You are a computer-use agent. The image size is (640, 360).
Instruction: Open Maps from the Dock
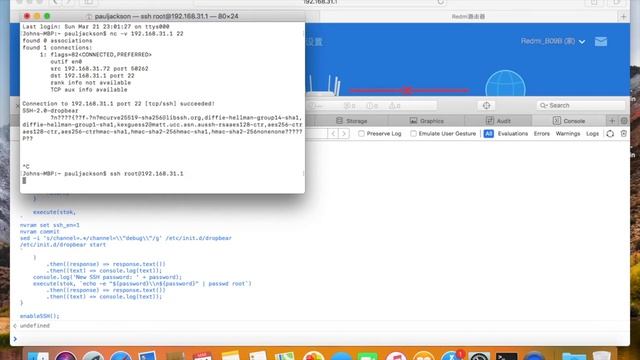[285, 357]
